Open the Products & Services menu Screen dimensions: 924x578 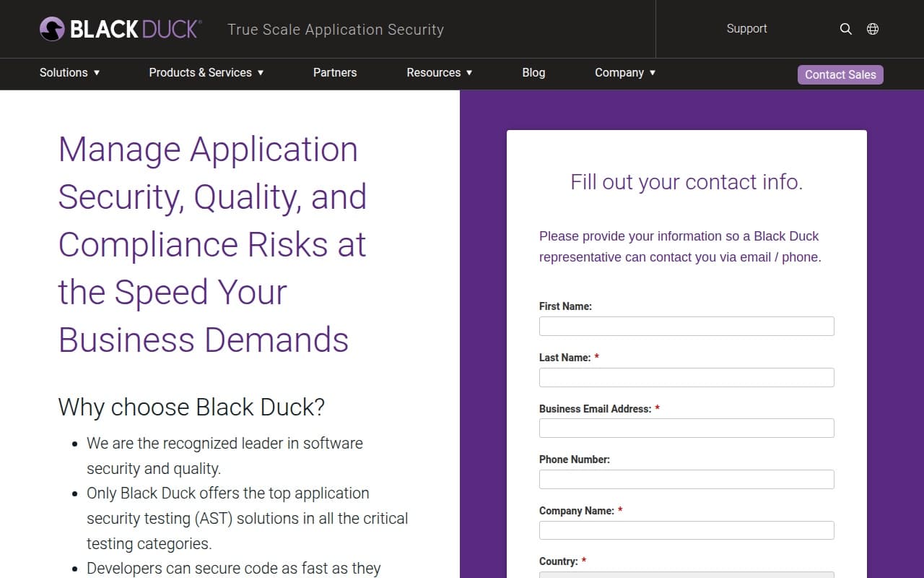tap(201, 73)
